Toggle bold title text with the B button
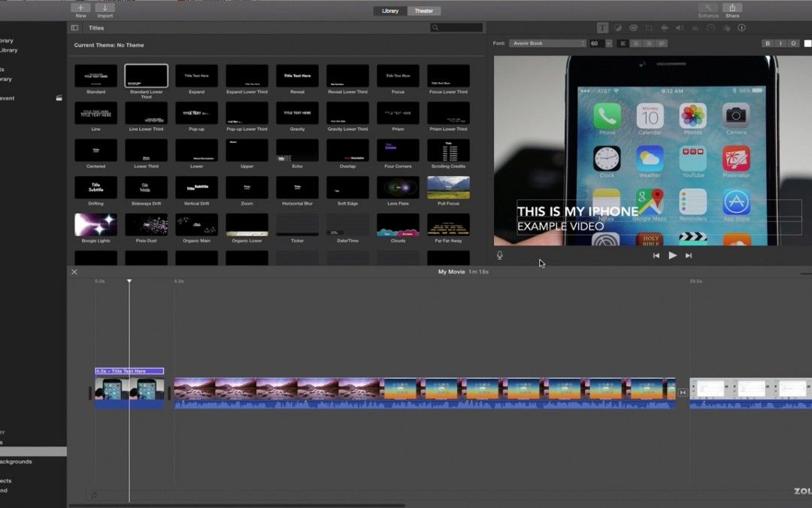This screenshot has height=508, width=812. pos(768,44)
